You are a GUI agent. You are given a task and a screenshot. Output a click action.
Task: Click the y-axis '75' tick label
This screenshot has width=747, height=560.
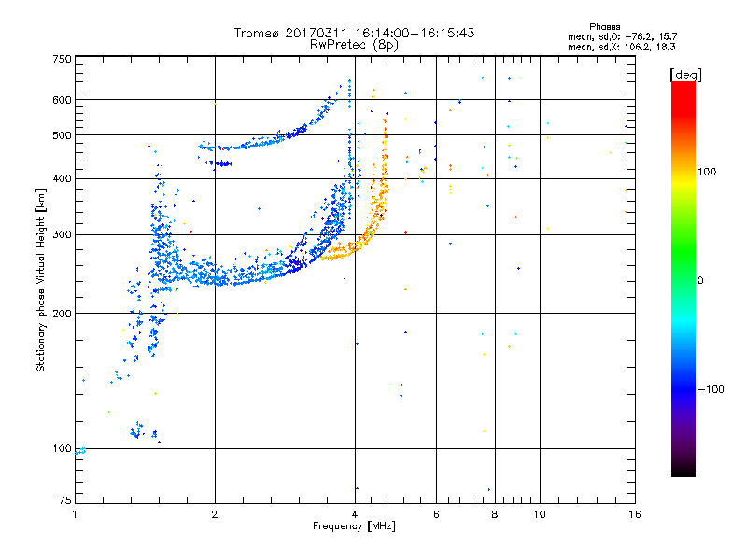(65, 500)
